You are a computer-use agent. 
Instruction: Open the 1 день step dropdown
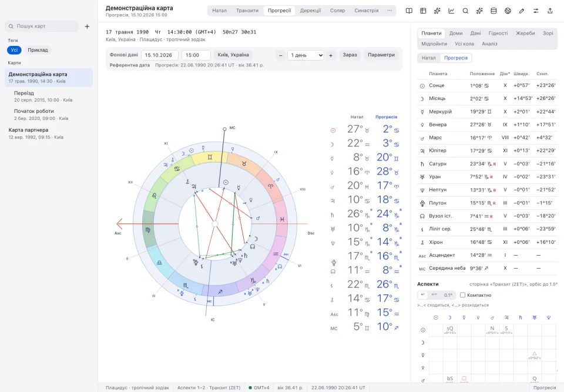pyautogui.click(x=305, y=55)
